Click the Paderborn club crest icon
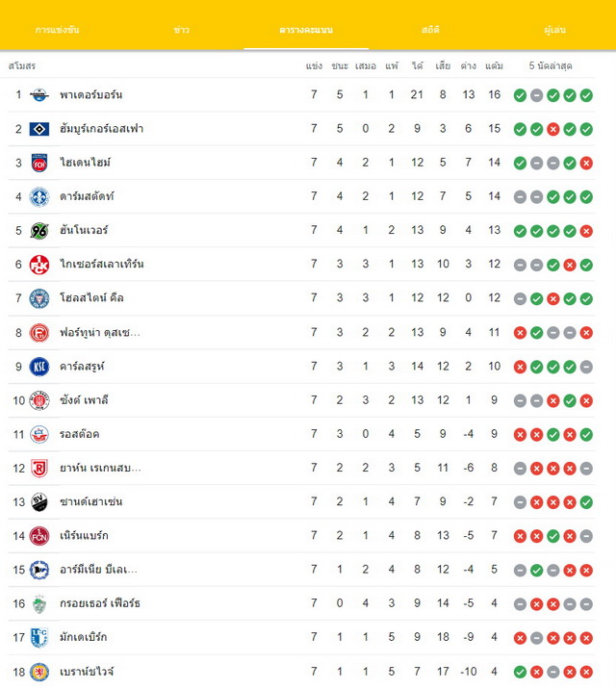616x689 pixels. tap(39, 95)
